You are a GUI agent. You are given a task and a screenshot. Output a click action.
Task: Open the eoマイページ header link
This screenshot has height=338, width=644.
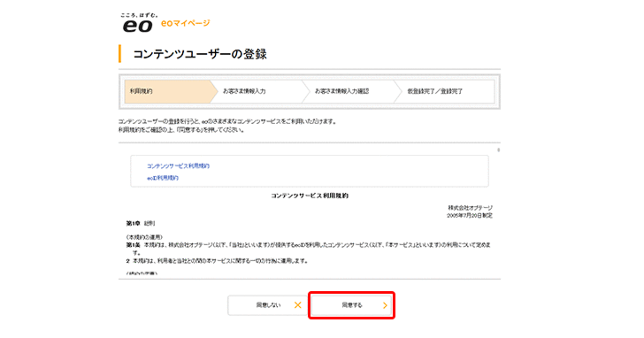point(185,23)
